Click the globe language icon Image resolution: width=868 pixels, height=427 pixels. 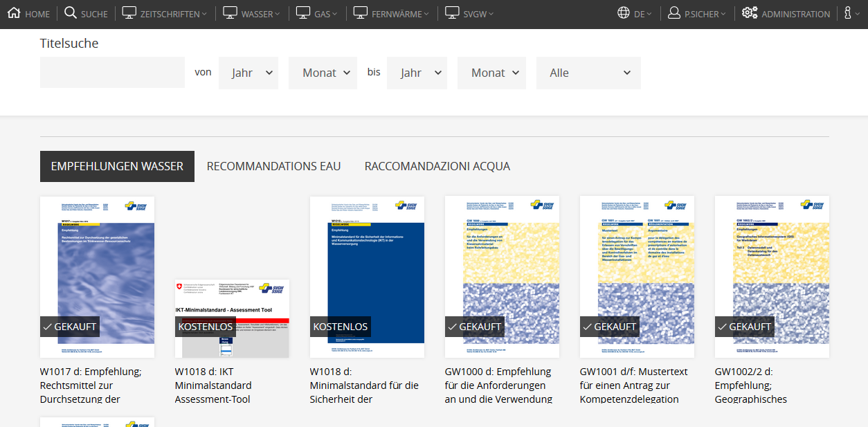tap(624, 13)
